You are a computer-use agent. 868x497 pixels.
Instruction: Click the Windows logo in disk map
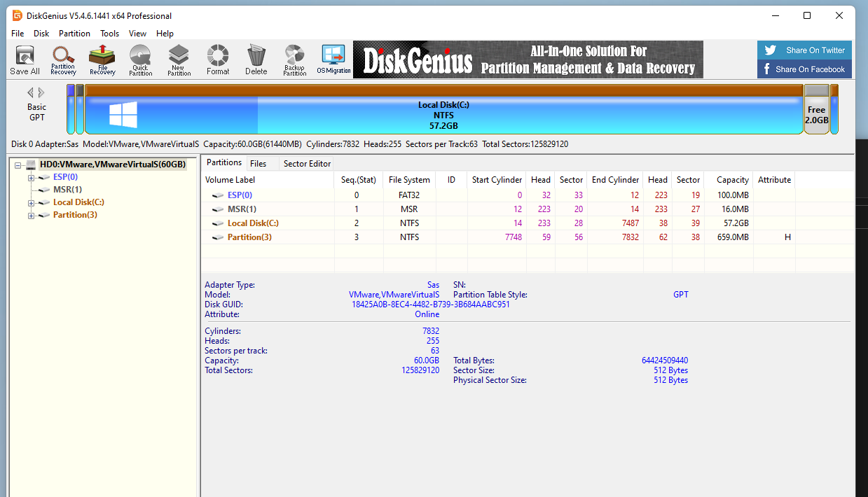click(x=123, y=114)
